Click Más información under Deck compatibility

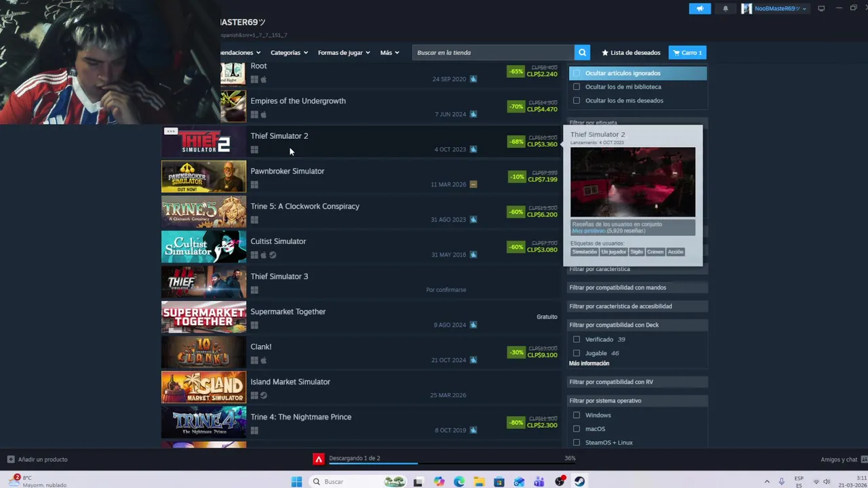589,363
